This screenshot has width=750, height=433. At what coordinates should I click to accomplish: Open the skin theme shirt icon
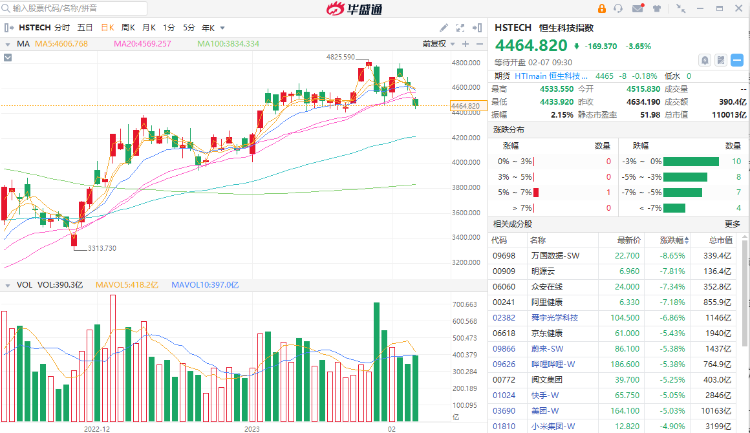pos(655,9)
